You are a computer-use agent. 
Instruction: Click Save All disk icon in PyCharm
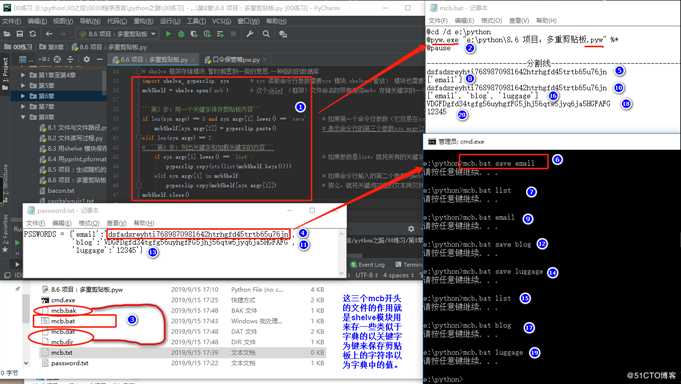click(x=20, y=34)
